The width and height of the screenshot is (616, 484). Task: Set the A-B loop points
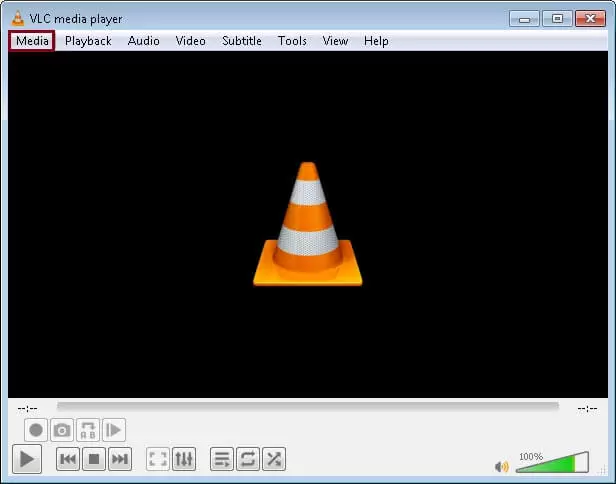pyautogui.click(x=88, y=430)
